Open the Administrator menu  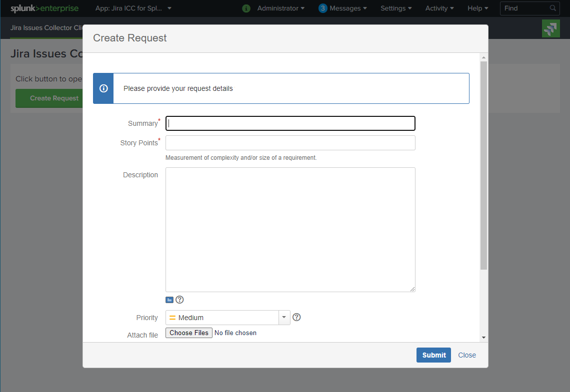(280, 8)
